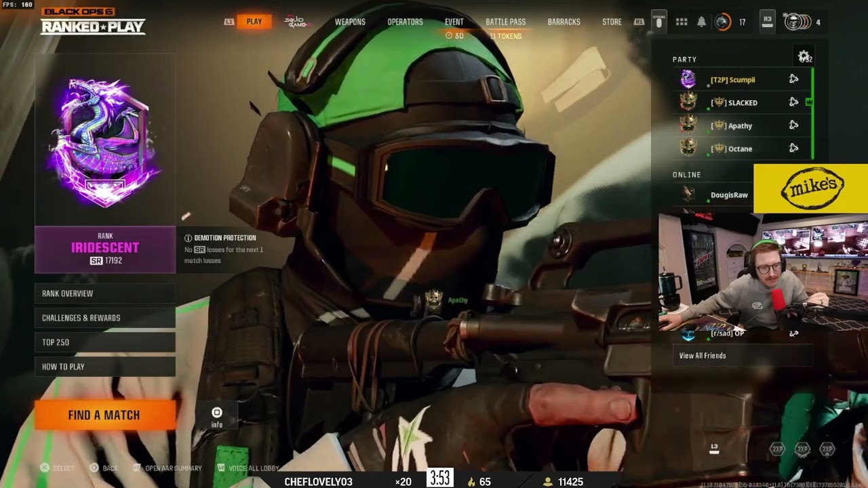Select SLACKED's skull avatar in party
The height and width of the screenshot is (488, 868).
688,102
